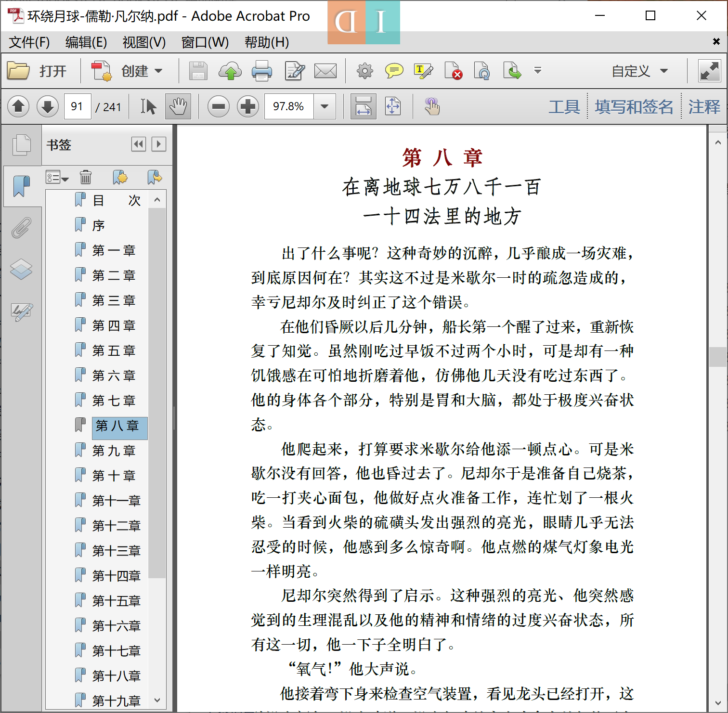Screen dimensions: 728x713
Task: Close the document with small x
Action: [716, 42]
